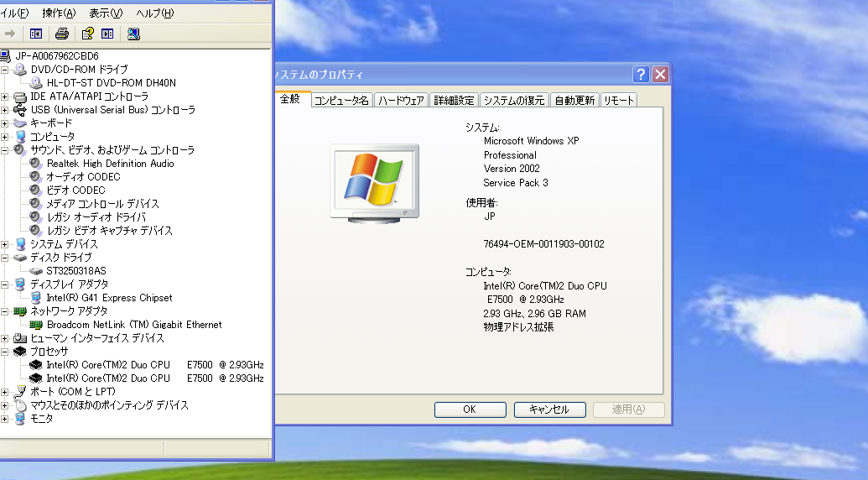
Task: Select レガシ ビデオ キャプチャ デバイス entry
Action: click(109, 230)
